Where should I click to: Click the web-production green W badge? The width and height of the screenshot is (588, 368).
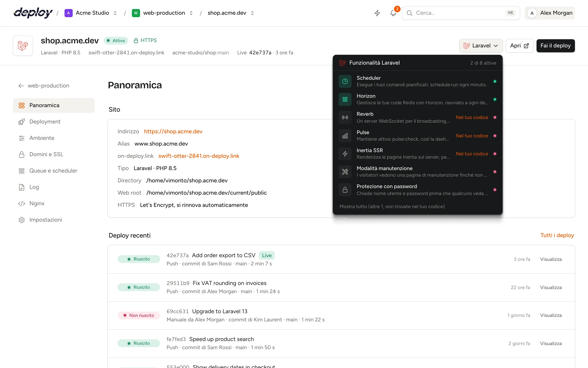136,13
